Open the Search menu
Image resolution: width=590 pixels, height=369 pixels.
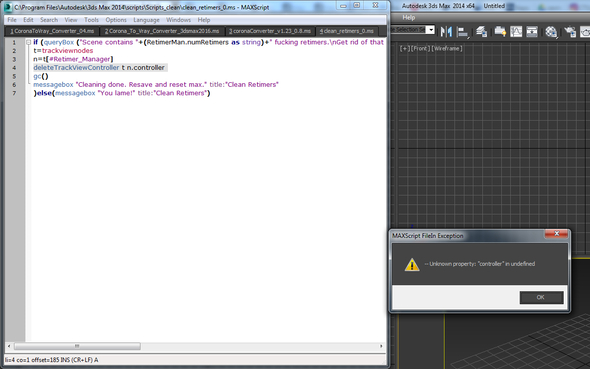point(49,20)
